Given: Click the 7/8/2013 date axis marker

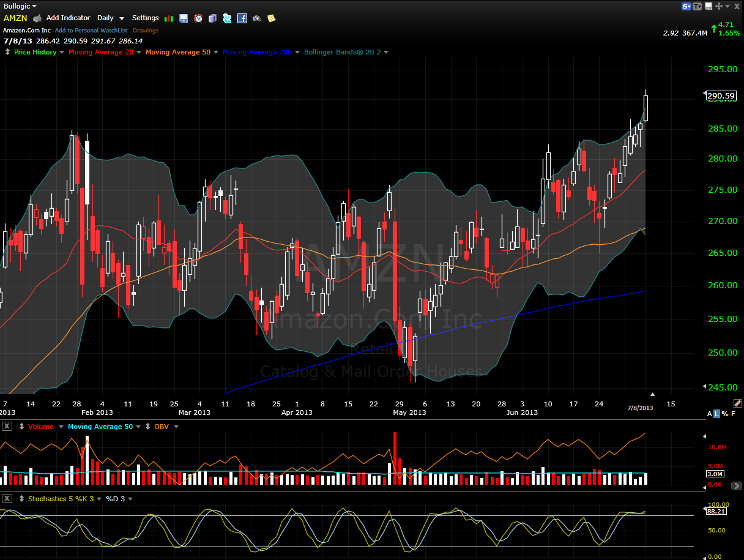Looking at the screenshot, I should coord(641,407).
